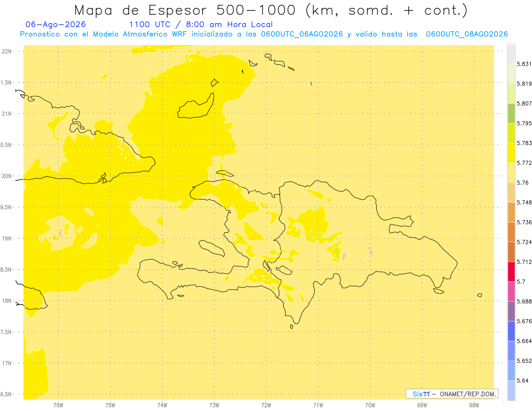Click the colorbar value '5.748'

coord(524,202)
